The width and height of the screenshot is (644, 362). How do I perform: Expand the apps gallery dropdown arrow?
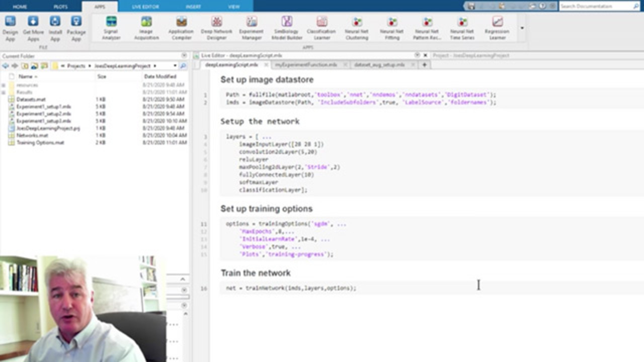(x=522, y=28)
